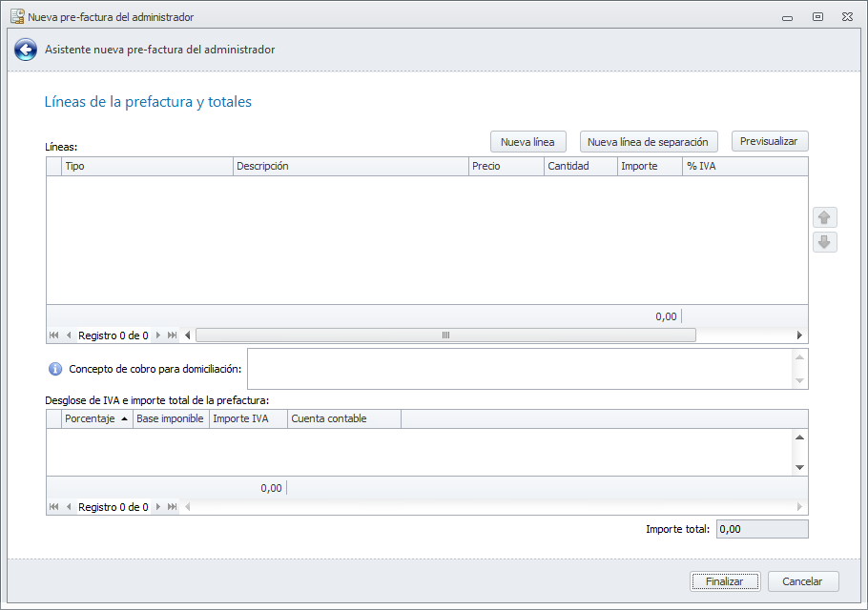Go to previous record in IVA navigator
The width and height of the screenshot is (868, 610).
pyautogui.click(x=69, y=507)
